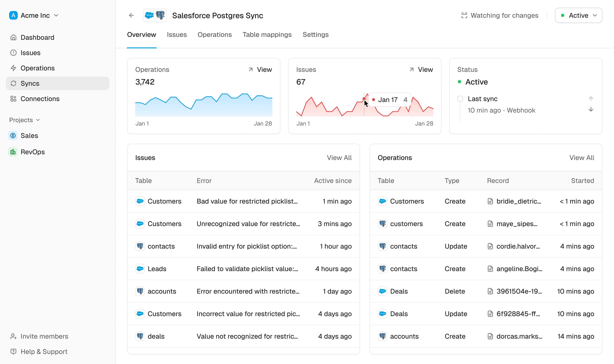Click the Syncs sync-arrows icon

tap(13, 83)
